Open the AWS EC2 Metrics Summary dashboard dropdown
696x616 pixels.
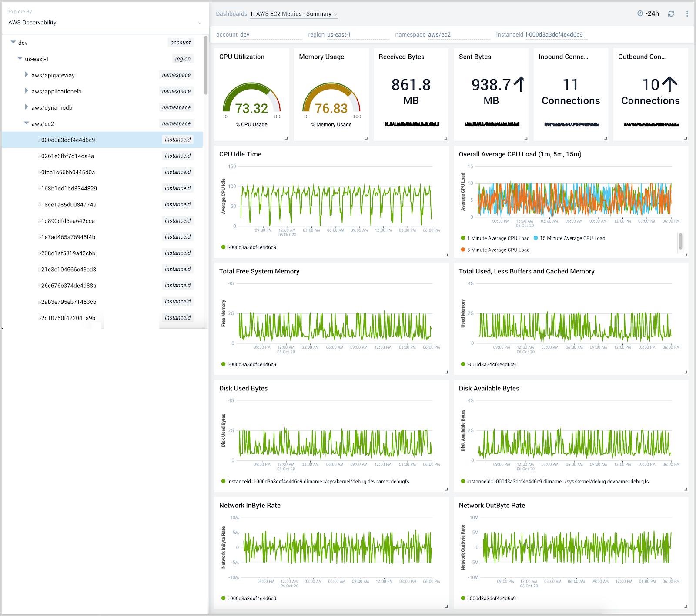294,14
